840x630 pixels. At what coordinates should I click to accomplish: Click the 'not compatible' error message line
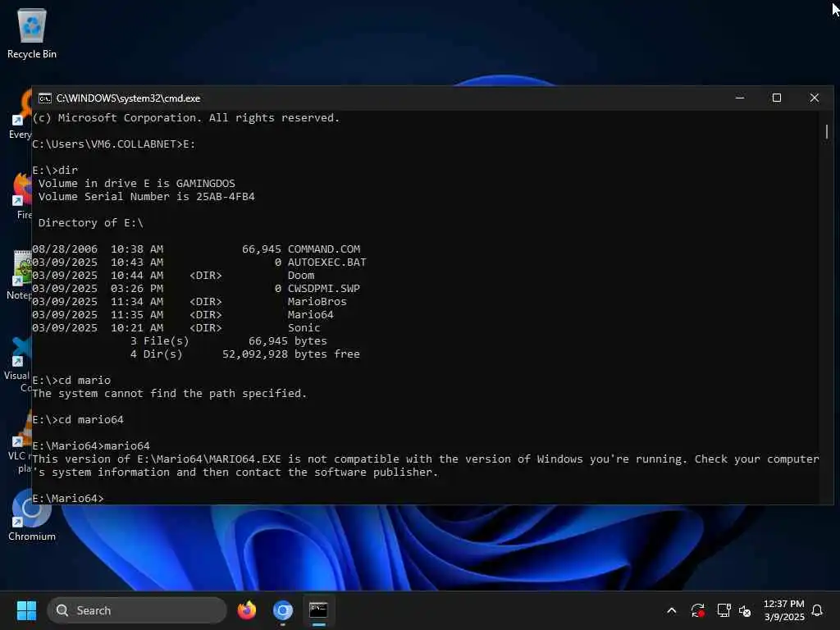tap(426, 466)
